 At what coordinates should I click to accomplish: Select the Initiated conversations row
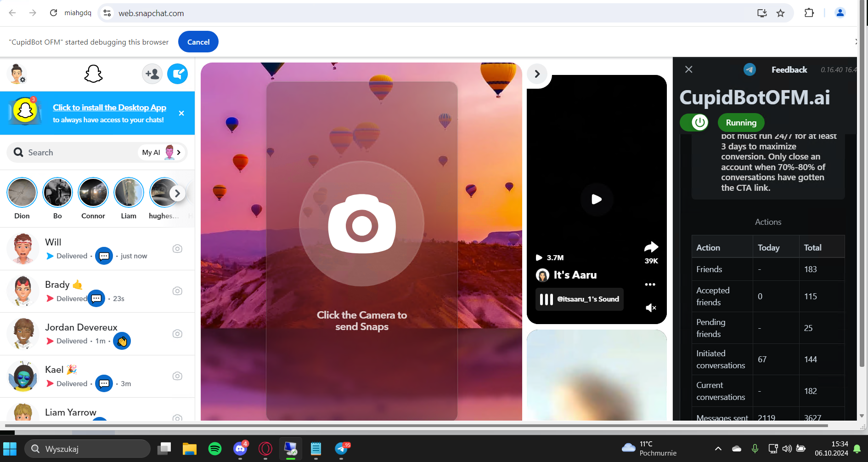click(768, 359)
